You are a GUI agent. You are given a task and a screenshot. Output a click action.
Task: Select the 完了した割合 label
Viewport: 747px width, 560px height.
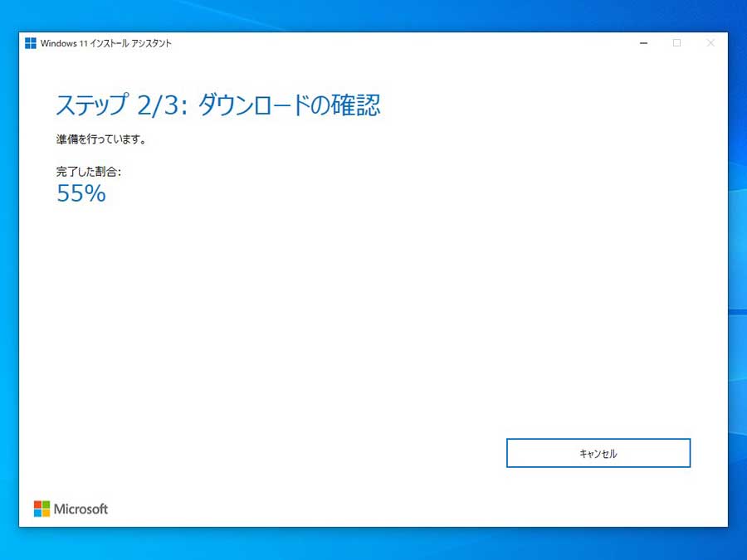83,171
